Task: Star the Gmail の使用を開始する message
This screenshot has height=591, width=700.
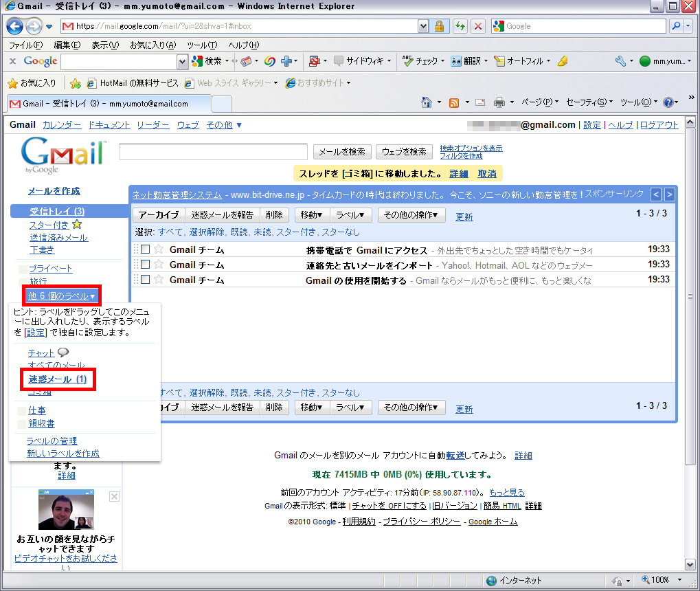Action: click(159, 280)
